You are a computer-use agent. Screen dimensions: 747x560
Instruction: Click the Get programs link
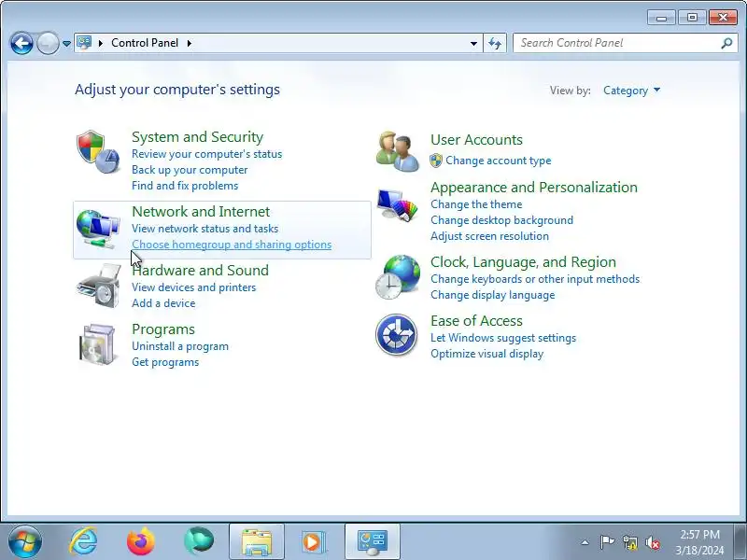point(165,362)
